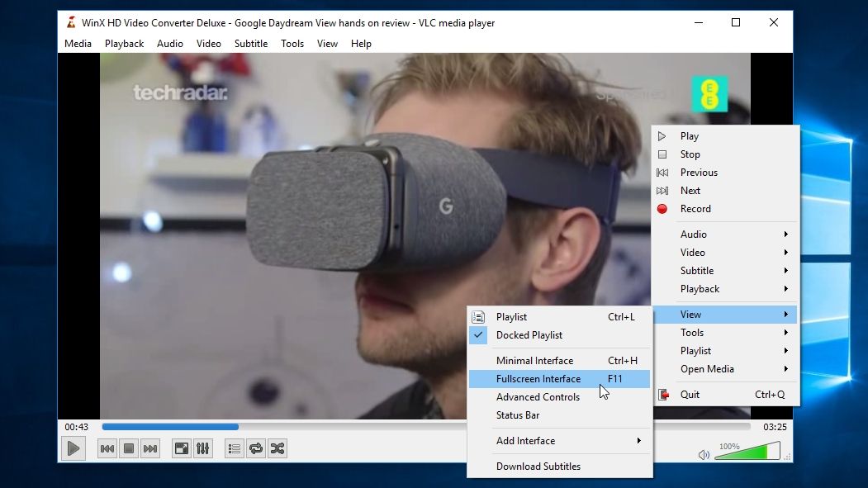The image size is (868, 488).
Task: Click the Next media icon
Action: [x=149, y=448]
